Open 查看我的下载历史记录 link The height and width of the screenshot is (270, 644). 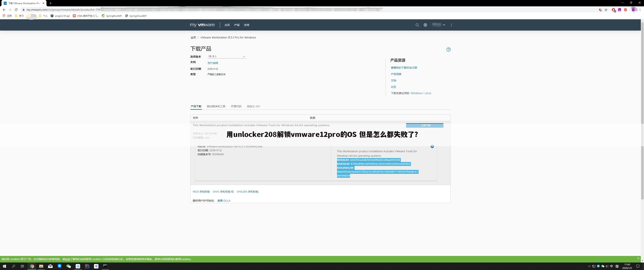pos(404,68)
